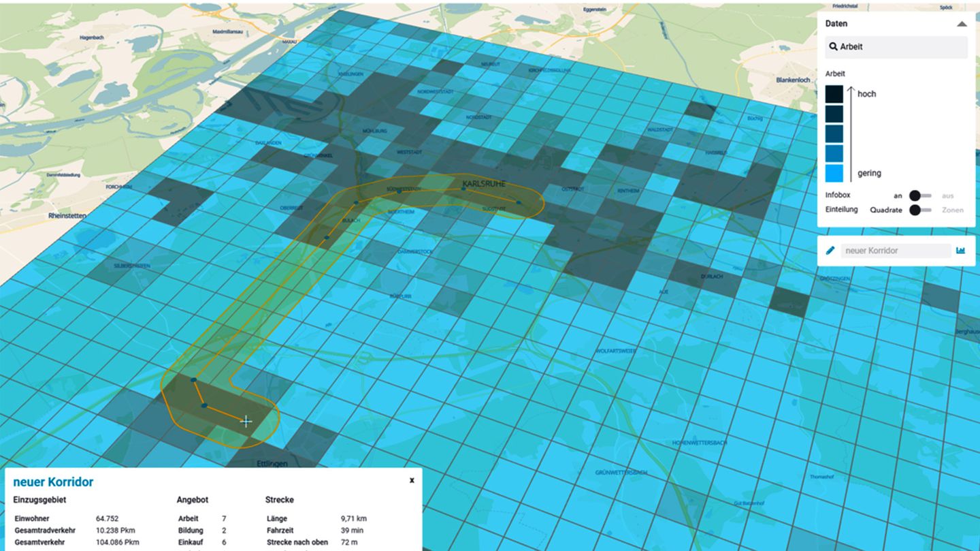Click the Einkauf row in Angebot

pos(201,542)
